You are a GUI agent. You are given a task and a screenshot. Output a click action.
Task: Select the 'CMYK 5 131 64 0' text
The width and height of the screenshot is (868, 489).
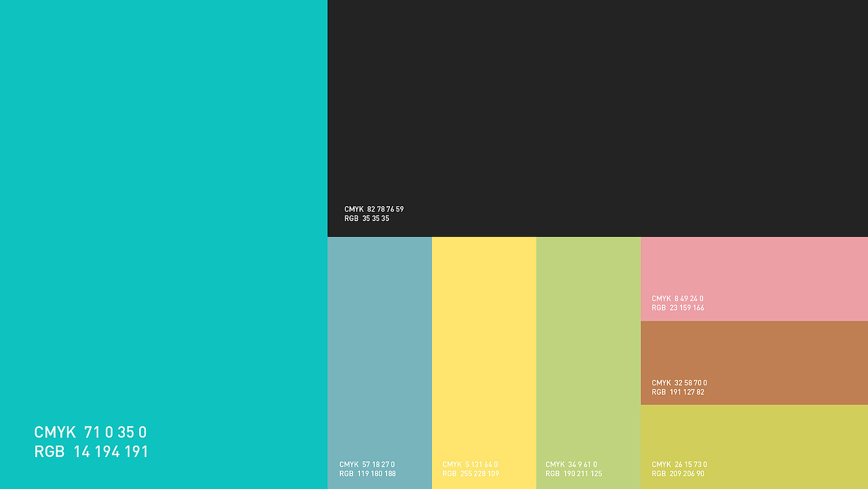[470, 465]
